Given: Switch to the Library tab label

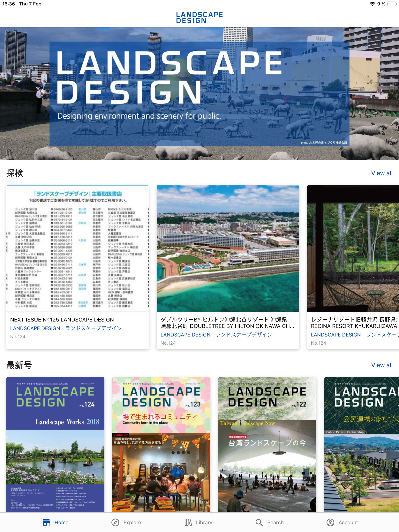Looking at the screenshot, I should point(204,522).
